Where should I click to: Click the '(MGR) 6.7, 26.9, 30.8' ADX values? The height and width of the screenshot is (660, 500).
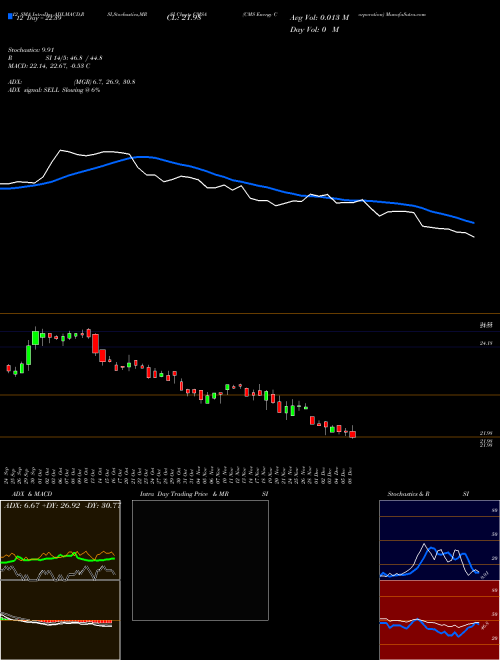105,82
